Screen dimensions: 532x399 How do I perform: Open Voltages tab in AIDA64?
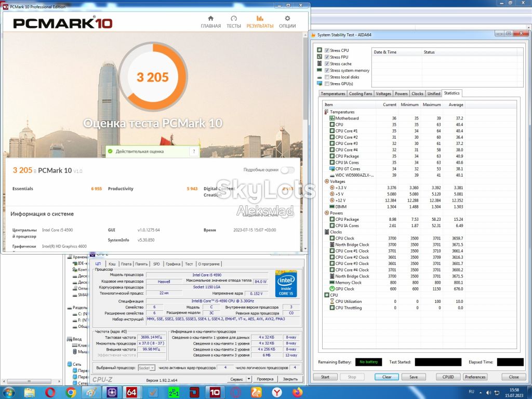coord(383,94)
